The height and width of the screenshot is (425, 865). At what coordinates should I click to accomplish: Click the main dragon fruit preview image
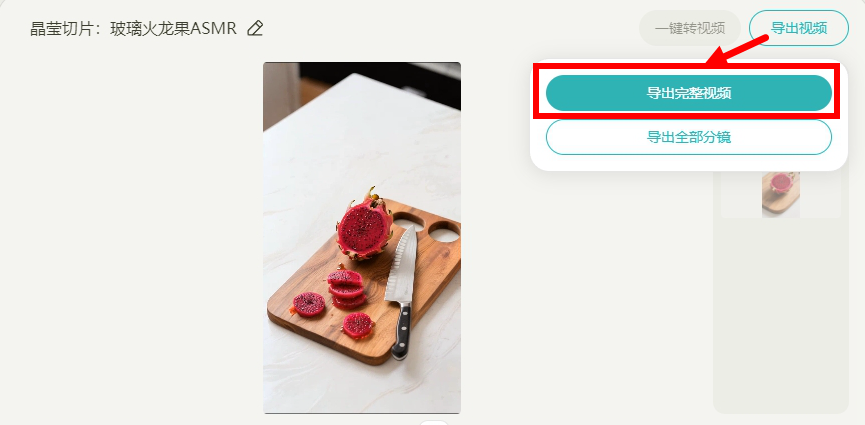tap(362, 238)
